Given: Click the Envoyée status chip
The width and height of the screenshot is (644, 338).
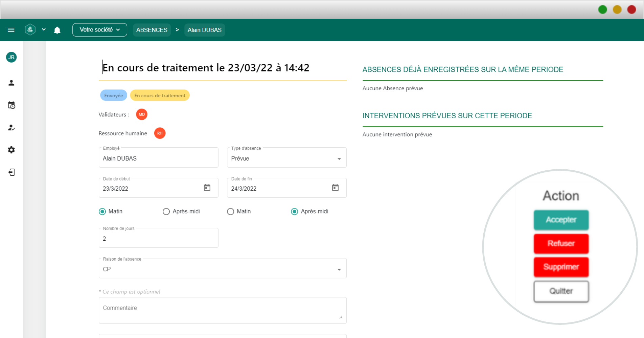Looking at the screenshot, I should click(x=114, y=95).
